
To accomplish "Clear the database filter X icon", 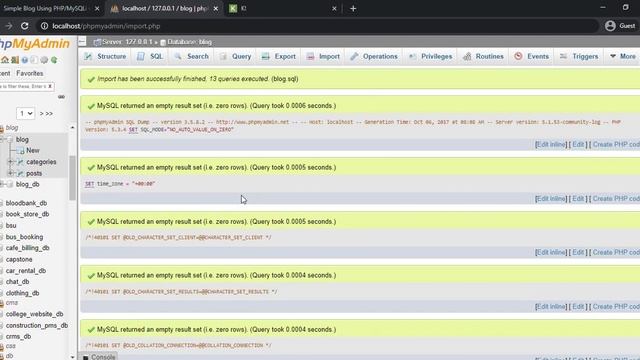I will pyautogui.click(x=50, y=86).
